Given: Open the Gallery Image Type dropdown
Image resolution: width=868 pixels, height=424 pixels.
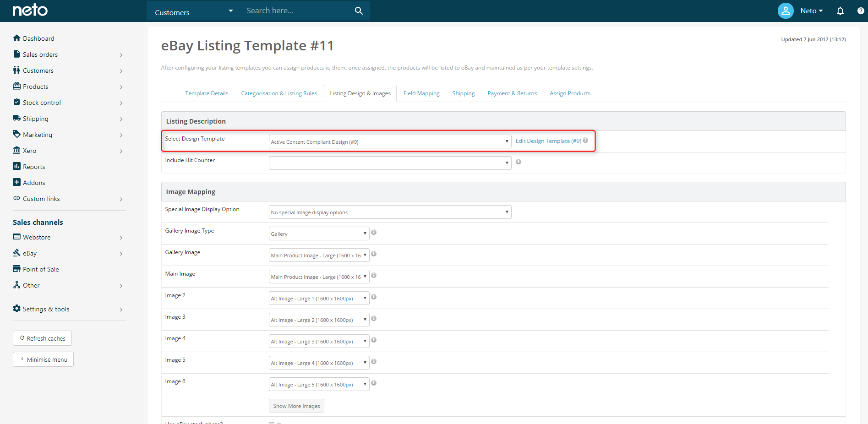Looking at the screenshot, I should point(319,234).
